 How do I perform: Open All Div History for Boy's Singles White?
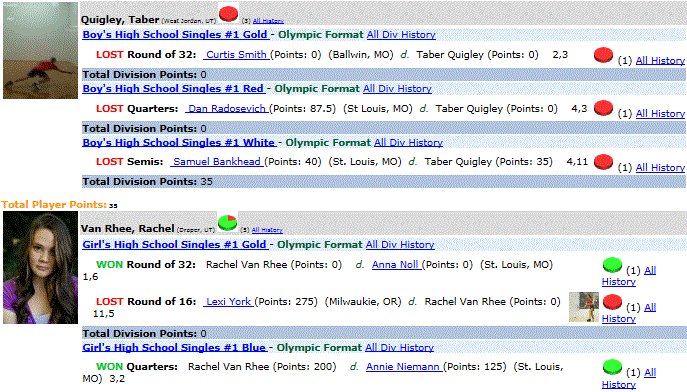click(408, 142)
